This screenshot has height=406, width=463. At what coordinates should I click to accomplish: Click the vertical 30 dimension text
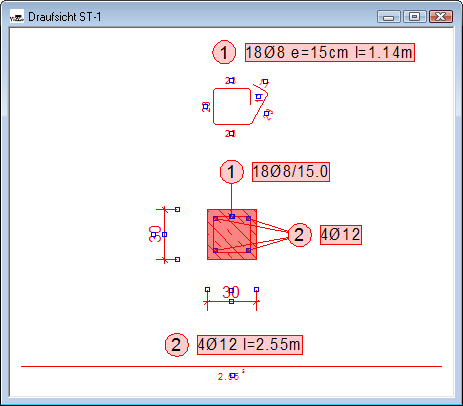coord(155,234)
